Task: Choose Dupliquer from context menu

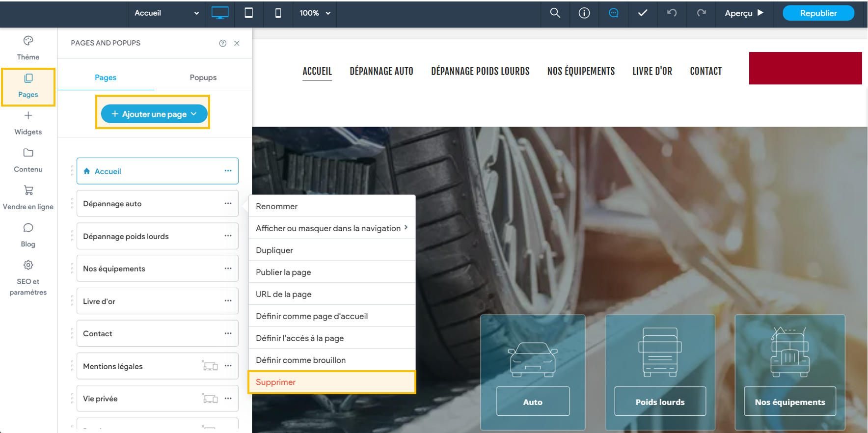Action: (x=332, y=250)
